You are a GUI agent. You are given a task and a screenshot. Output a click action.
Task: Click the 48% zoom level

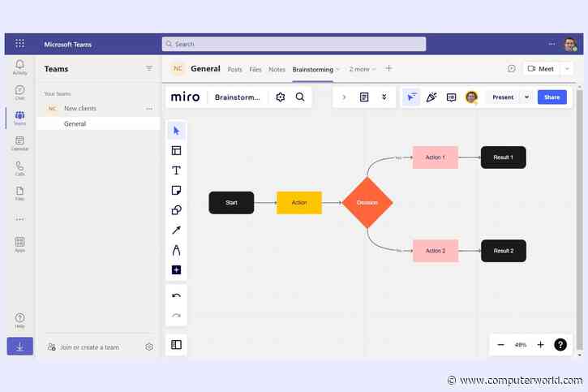(521, 345)
